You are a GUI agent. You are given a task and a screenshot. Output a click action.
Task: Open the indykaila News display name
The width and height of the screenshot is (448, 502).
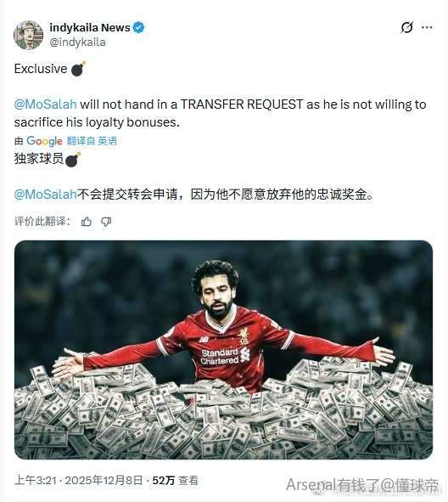pyautogui.click(x=90, y=28)
